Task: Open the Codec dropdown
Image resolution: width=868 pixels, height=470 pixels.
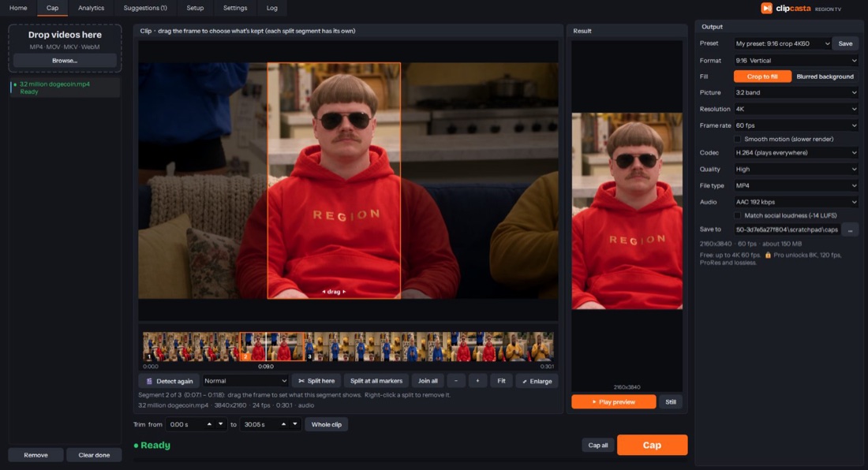Action: [x=796, y=153]
